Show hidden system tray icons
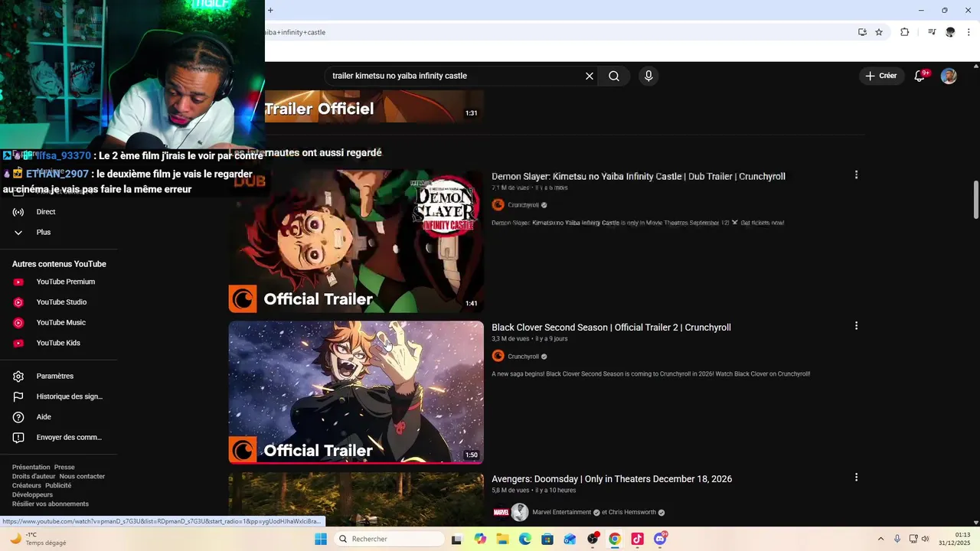 point(880,539)
